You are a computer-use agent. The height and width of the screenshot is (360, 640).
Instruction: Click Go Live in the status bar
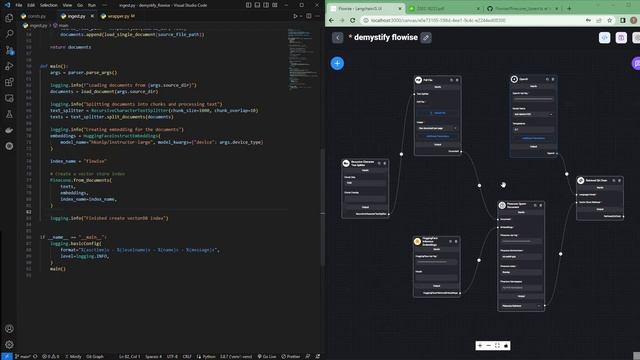coord(267,356)
